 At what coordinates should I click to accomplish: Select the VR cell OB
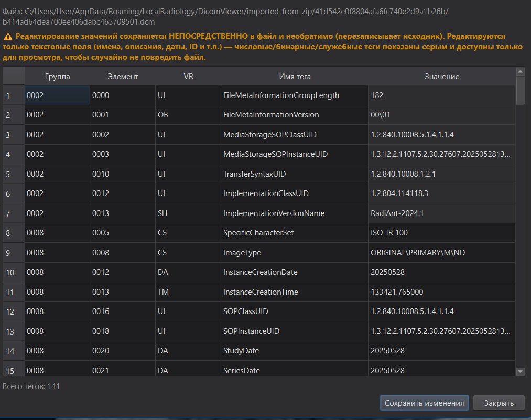click(188, 115)
